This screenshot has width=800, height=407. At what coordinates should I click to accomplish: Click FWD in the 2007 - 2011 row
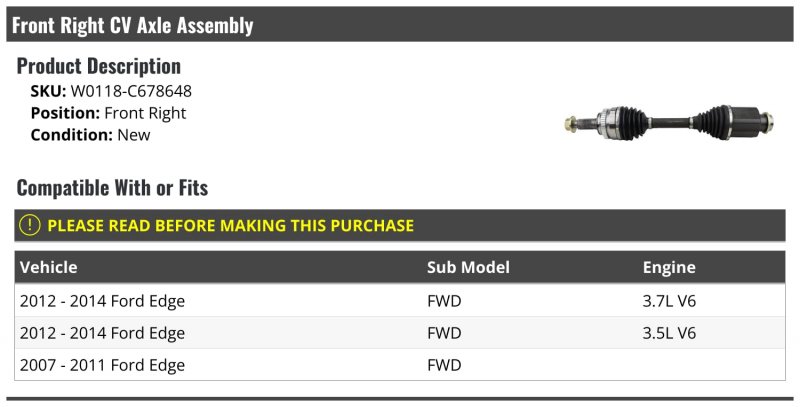pyautogui.click(x=444, y=365)
